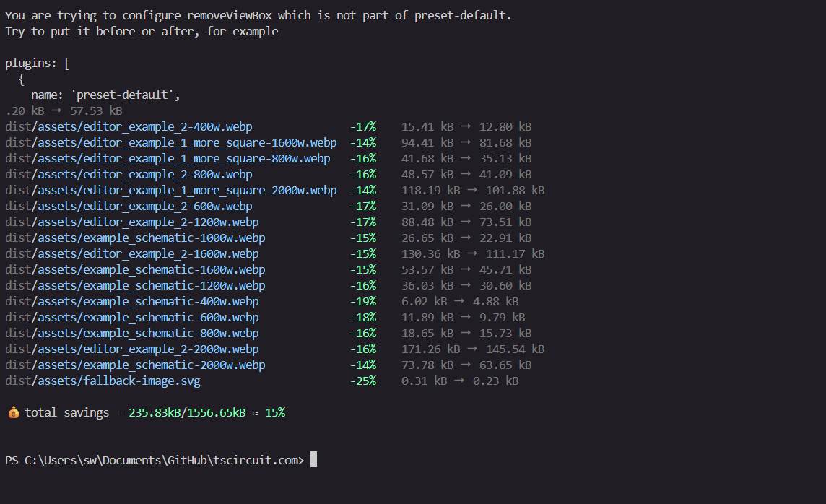Open example_schematic-600w.webp file path
Image resolution: width=826 pixels, height=504 pixels.
tap(131, 317)
